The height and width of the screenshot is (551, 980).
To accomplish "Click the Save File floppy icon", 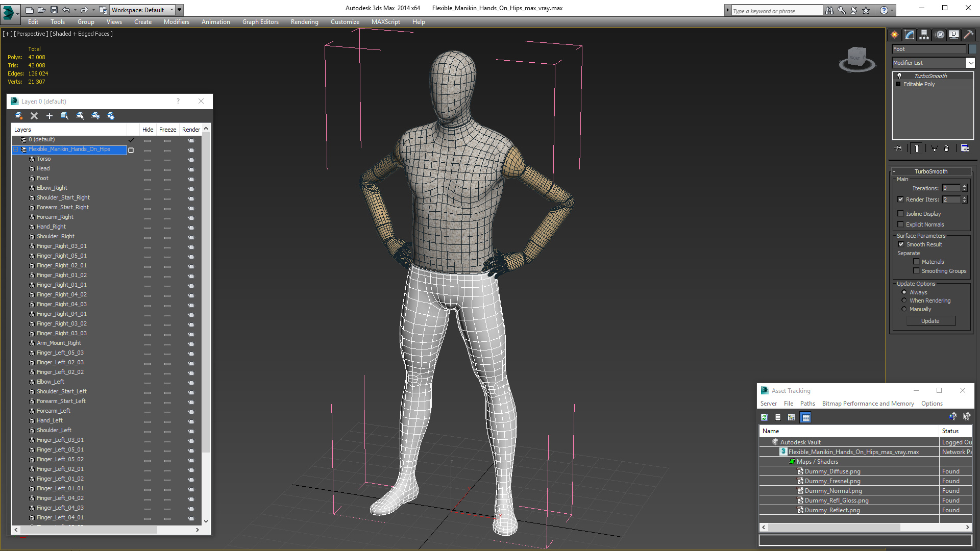I will 54,10.
